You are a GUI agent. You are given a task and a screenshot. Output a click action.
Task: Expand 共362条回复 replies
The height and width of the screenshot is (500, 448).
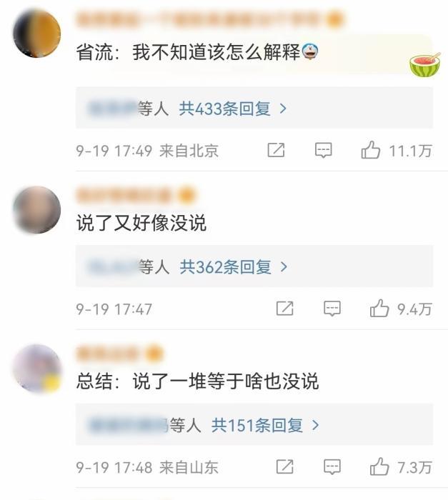tap(233, 266)
